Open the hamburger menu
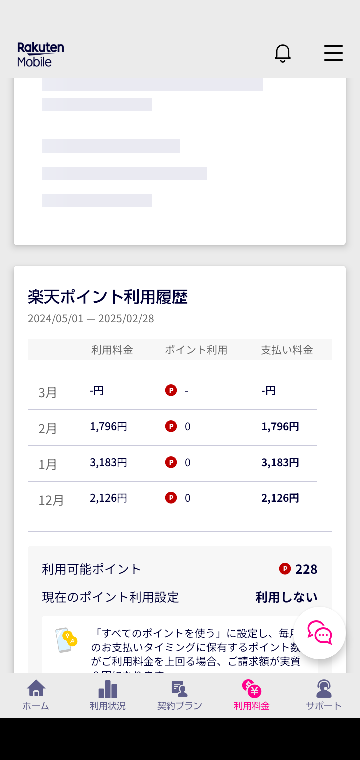 point(333,53)
